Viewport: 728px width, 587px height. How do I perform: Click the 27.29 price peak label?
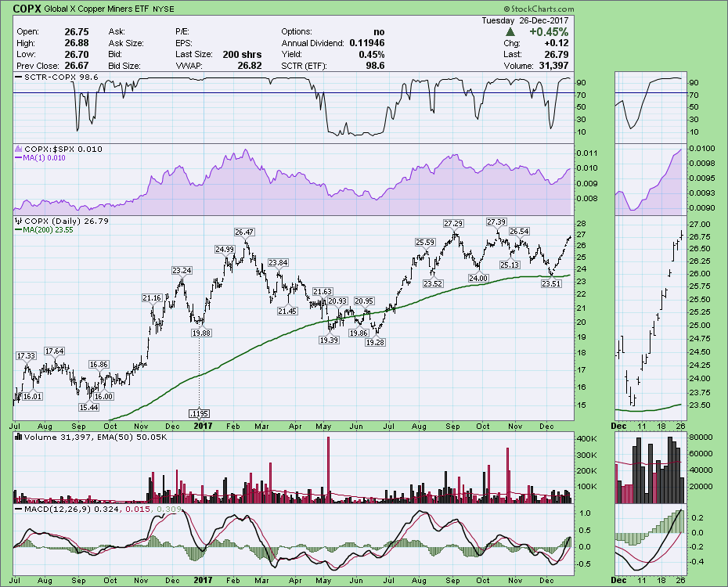(x=453, y=224)
